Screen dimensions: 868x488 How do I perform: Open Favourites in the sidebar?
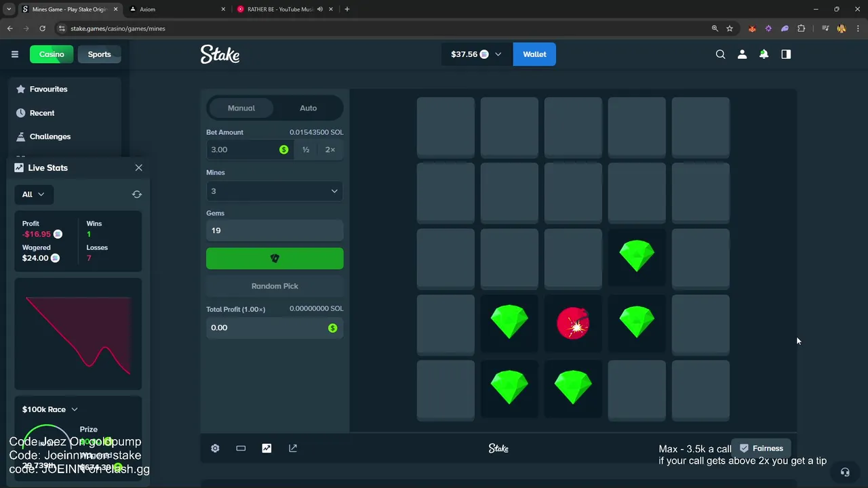point(65,89)
